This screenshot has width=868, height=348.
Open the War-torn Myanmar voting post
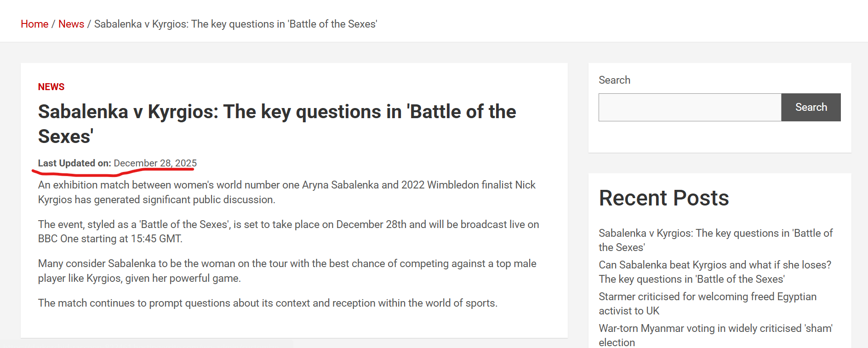(715, 335)
